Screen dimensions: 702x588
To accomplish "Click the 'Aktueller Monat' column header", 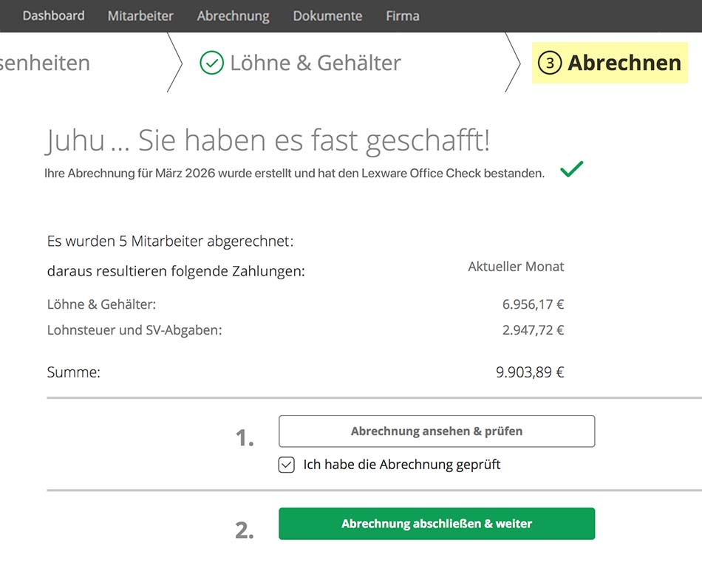I will point(516,267).
